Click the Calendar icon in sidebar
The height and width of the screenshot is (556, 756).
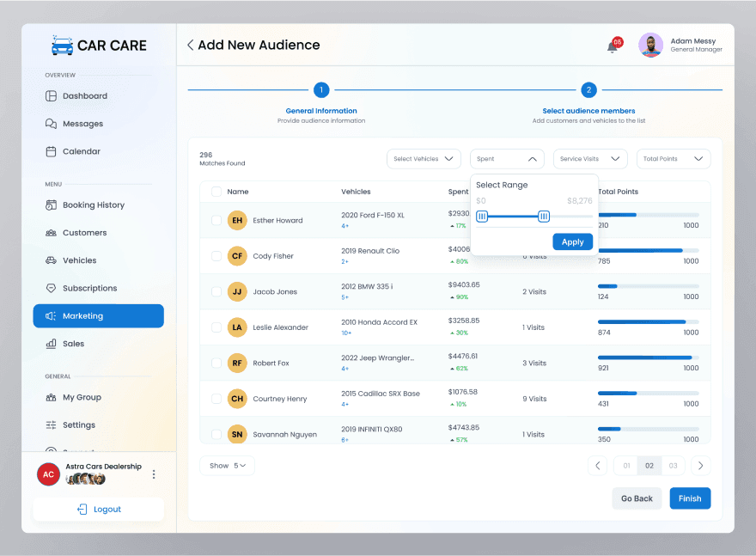(x=51, y=151)
